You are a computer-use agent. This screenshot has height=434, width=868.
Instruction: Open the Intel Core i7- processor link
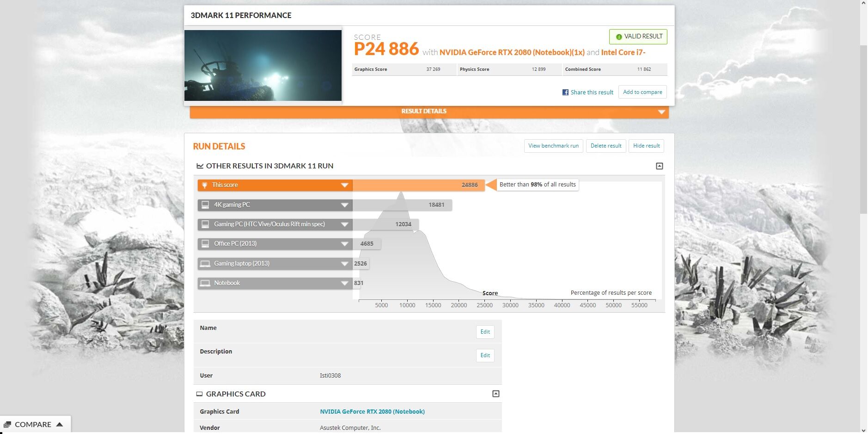point(623,52)
